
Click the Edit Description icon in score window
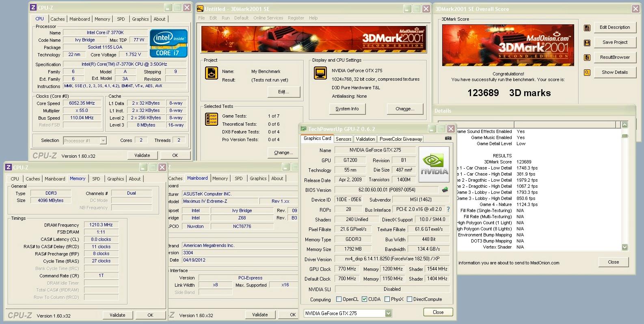pos(587,28)
